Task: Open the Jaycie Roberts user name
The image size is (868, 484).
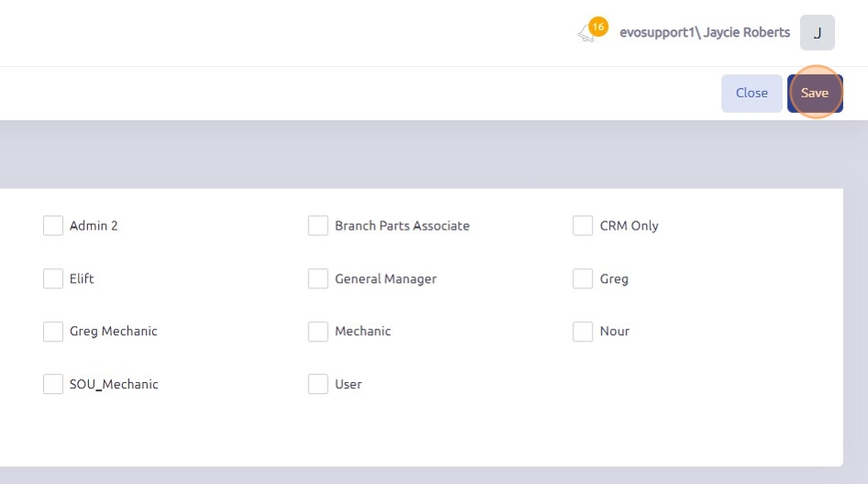Action: (704, 32)
